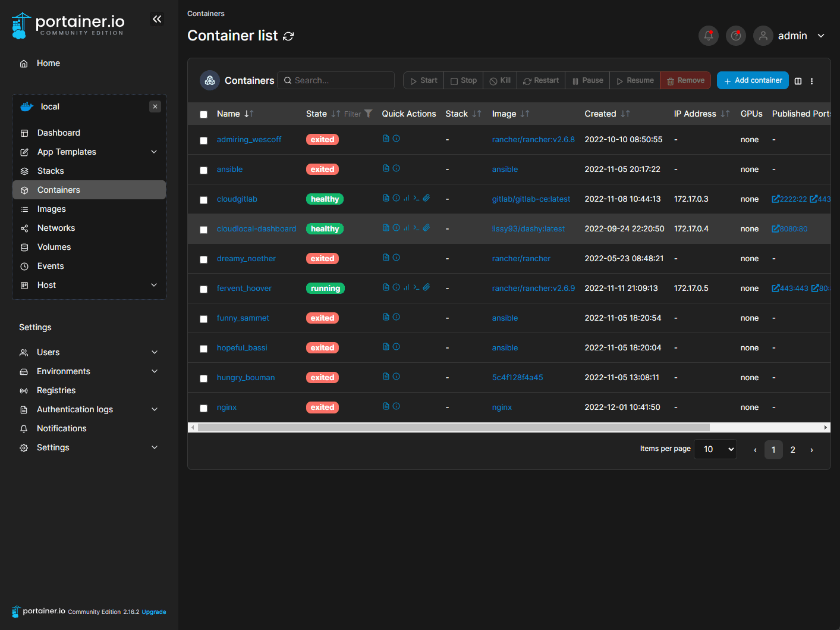Image resolution: width=840 pixels, height=630 pixels.
Task: Open the columns visibility icon
Action: [798, 81]
